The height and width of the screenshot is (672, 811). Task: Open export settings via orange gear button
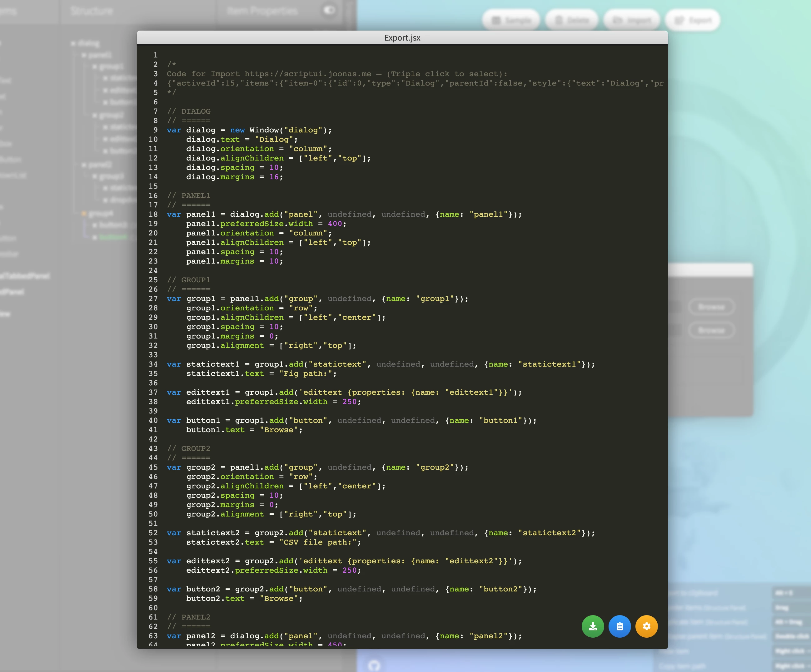pos(646,626)
